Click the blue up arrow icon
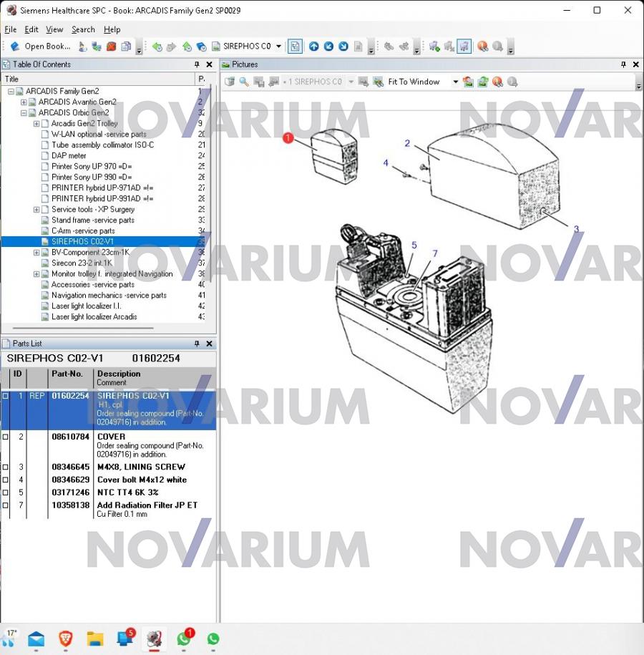Screen dimensions: 644x655 click(314, 47)
